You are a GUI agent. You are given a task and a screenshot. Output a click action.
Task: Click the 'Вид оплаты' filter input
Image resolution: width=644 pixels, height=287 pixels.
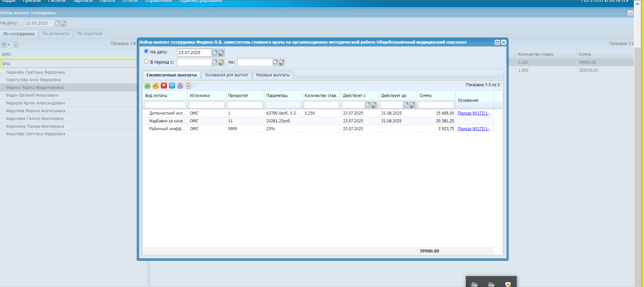tap(165, 105)
